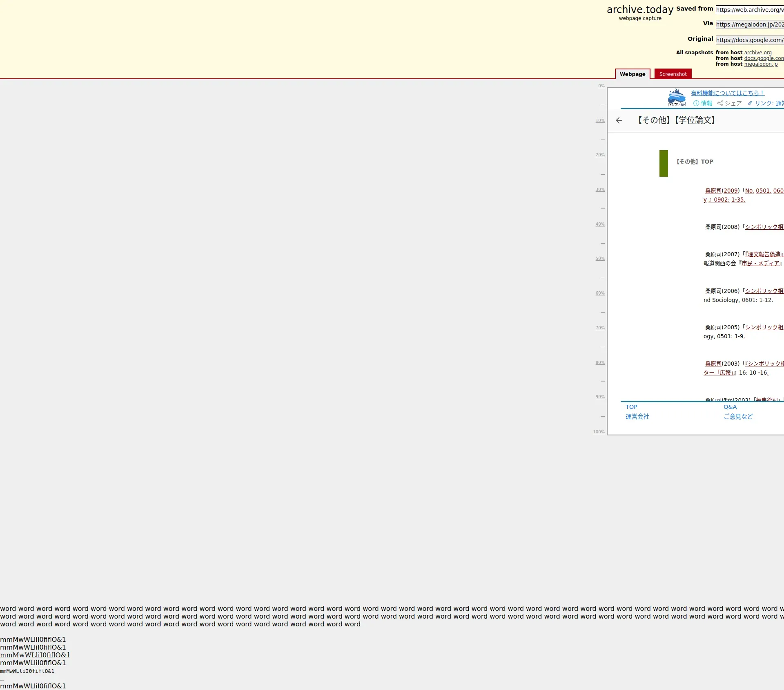Open 有料機能についてはこちら link
Screen dimensions: 784x690
point(727,93)
